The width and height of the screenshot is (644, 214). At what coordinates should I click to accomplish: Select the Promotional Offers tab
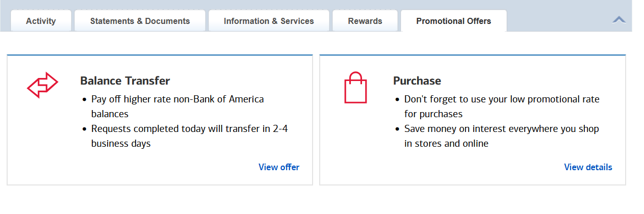pos(453,21)
